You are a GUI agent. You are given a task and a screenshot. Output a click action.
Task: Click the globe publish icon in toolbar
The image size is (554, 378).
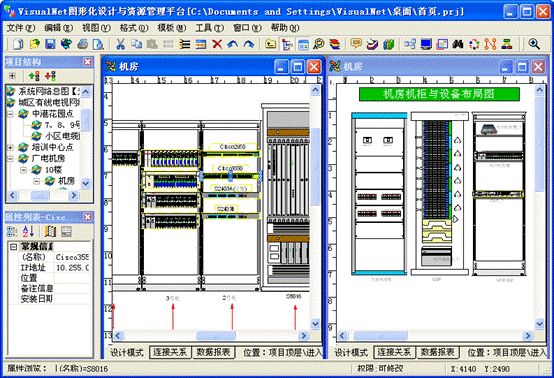pos(66,44)
